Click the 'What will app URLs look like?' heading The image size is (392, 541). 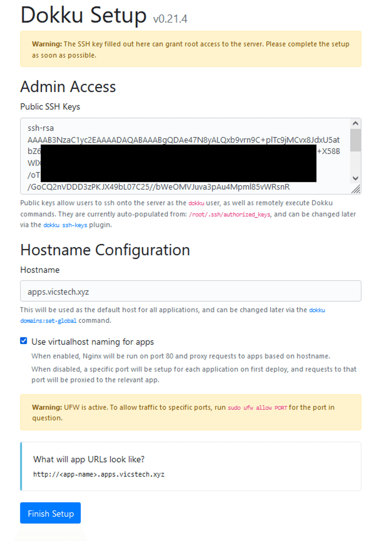(x=89, y=459)
